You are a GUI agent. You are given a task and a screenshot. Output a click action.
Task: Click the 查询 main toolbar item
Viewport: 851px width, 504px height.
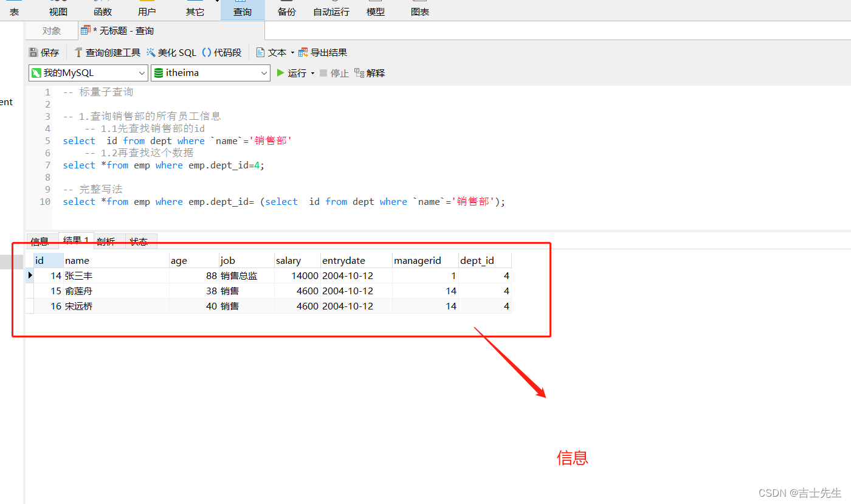[x=243, y=9]
